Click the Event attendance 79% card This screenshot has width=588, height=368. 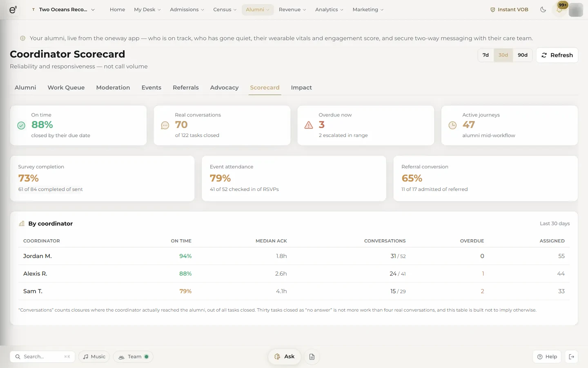tap(294, 178)
